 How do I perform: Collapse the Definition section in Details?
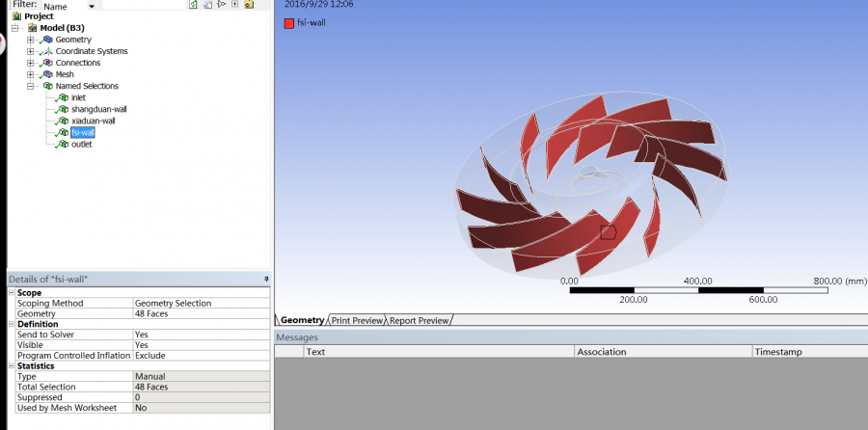pyautogui.click(x=12, y=324)
